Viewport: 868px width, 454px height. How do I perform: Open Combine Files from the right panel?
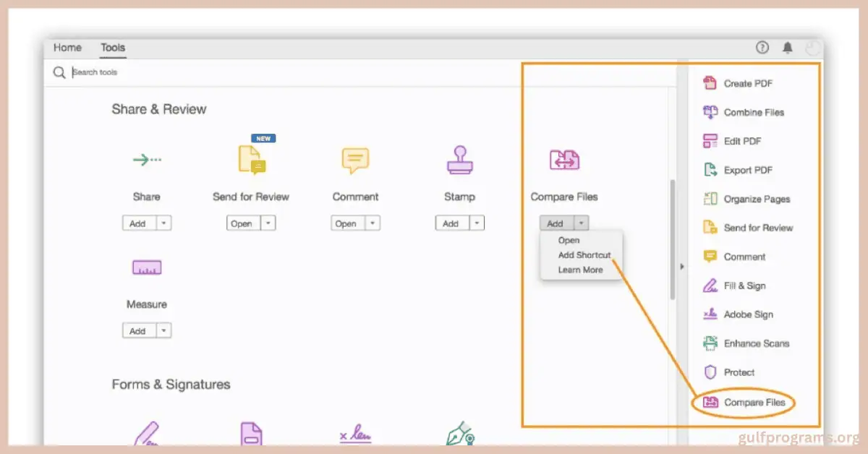click(753, 112)
